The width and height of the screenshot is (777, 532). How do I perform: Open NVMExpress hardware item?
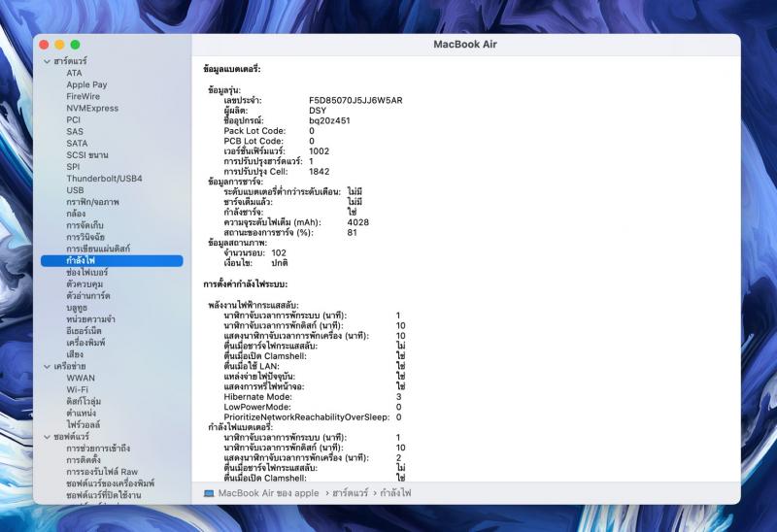pos(92,108)
